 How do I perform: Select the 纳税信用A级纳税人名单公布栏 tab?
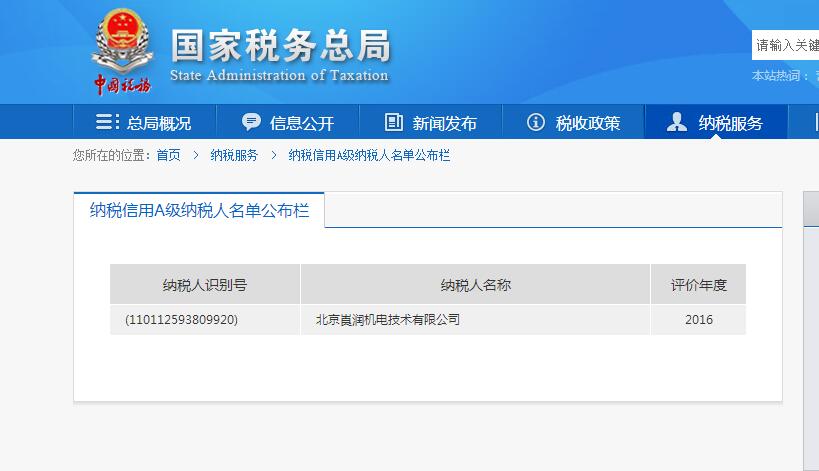199,210
